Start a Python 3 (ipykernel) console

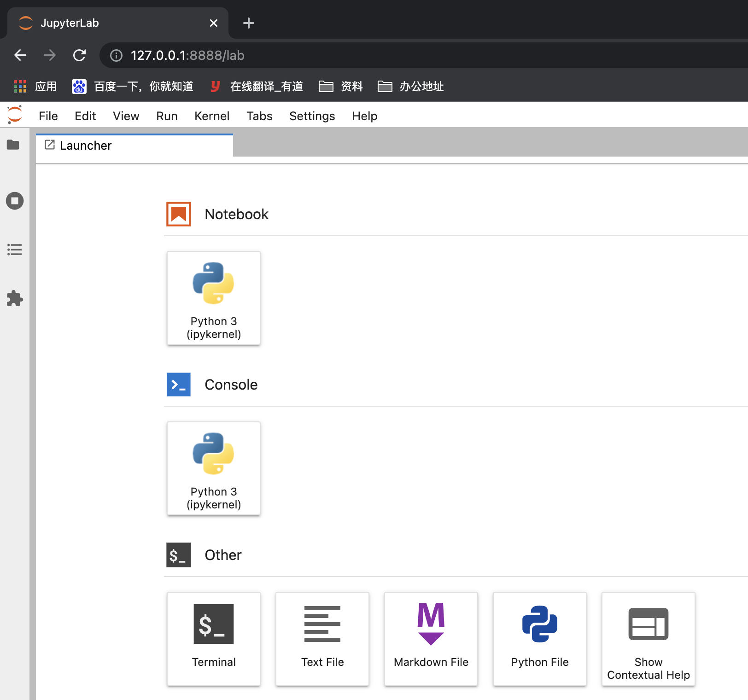point(213,468)
